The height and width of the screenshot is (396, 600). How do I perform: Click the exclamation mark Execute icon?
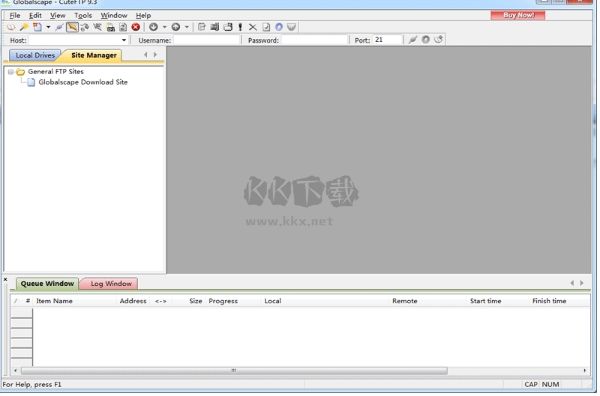(x=240, y=27)
